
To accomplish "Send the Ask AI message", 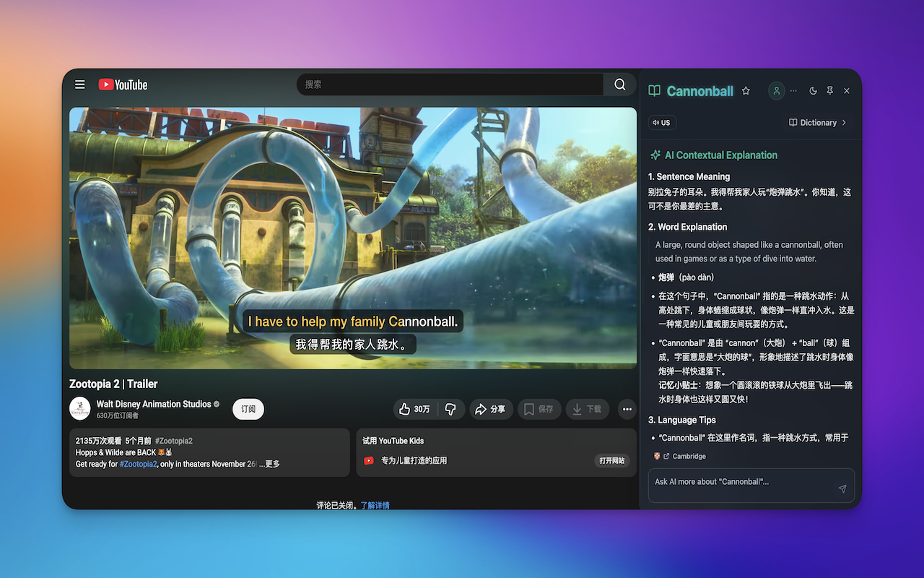I will [x=842, y=489].
